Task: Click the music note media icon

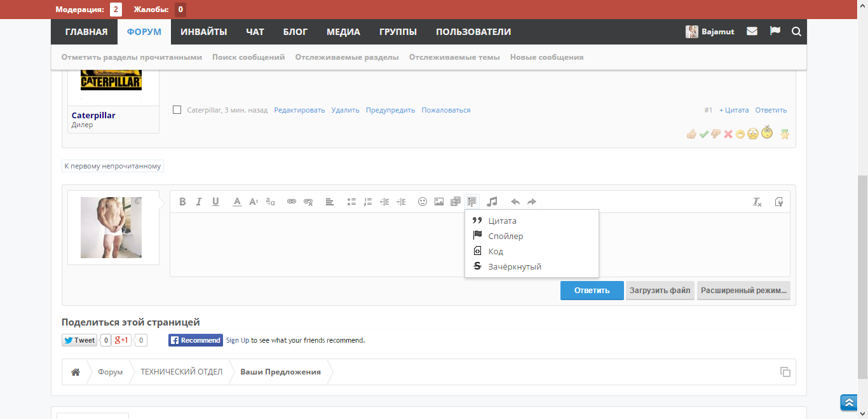Action: pos(492,202)
